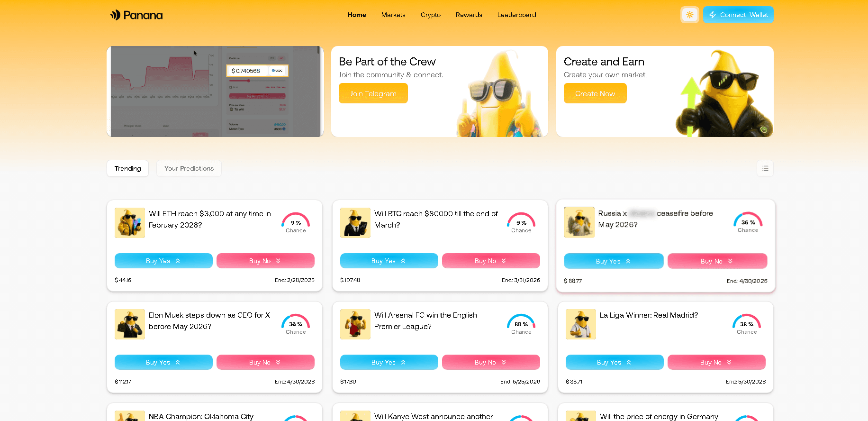Buy Yes on ETH $3,000 market
Screen dimensions: 868x421
coord(163,261)
